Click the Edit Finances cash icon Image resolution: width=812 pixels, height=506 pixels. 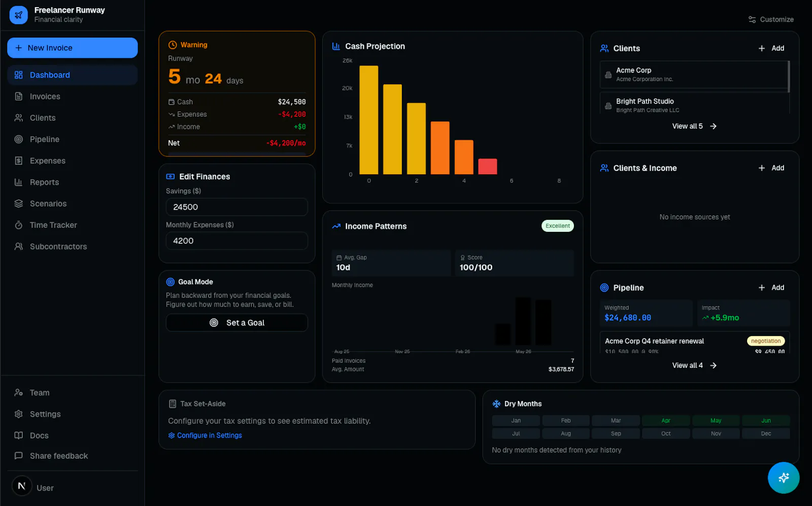[171, 177]
